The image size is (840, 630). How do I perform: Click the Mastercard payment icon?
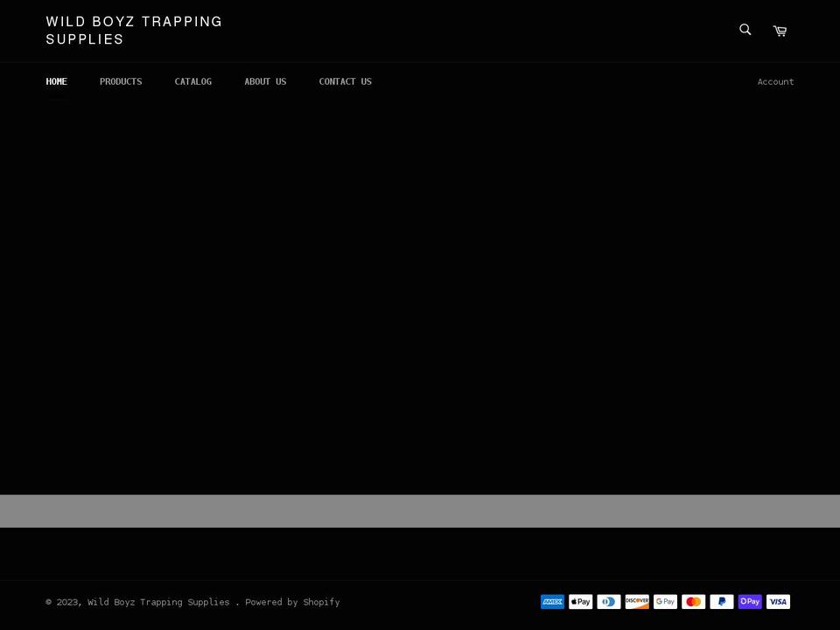[693, 602]
